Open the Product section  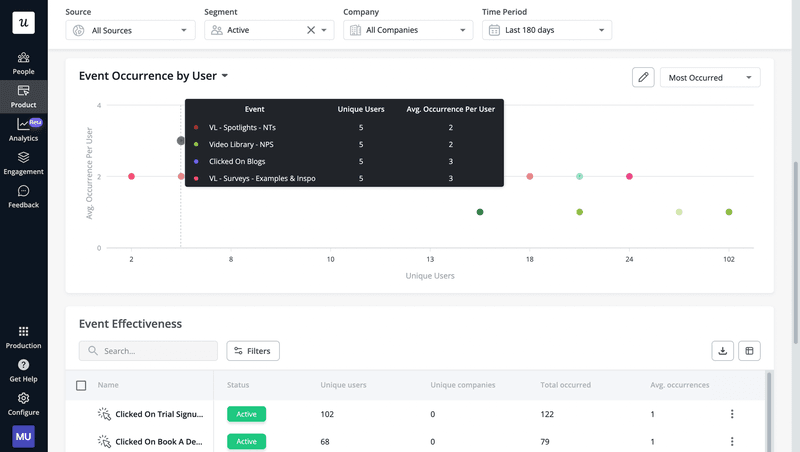click(x=23, y=96)
